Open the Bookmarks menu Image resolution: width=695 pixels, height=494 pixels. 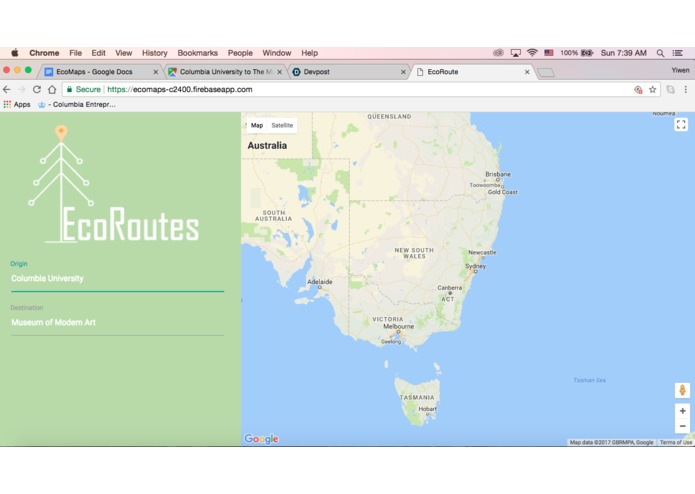[198, 53]
